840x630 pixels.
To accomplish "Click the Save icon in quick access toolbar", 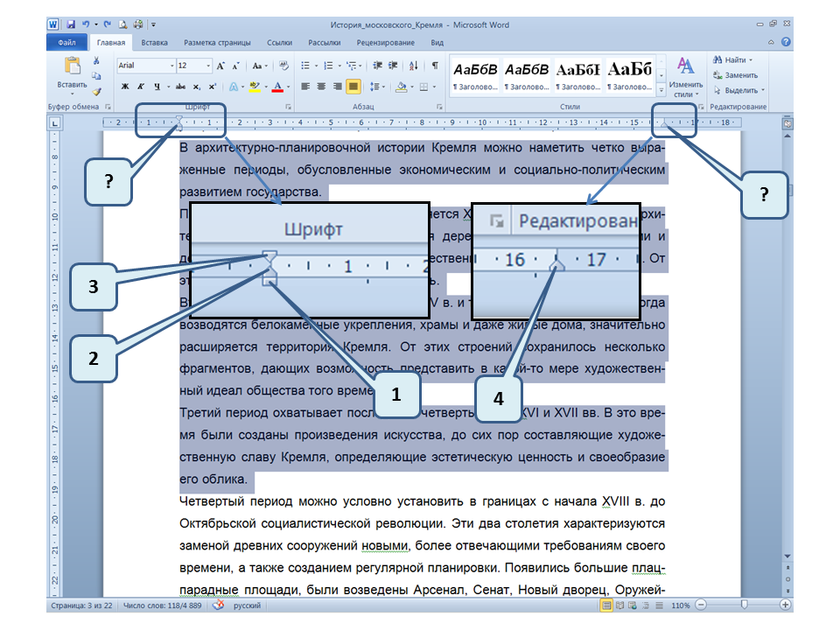I will click(x=69, y=26).
